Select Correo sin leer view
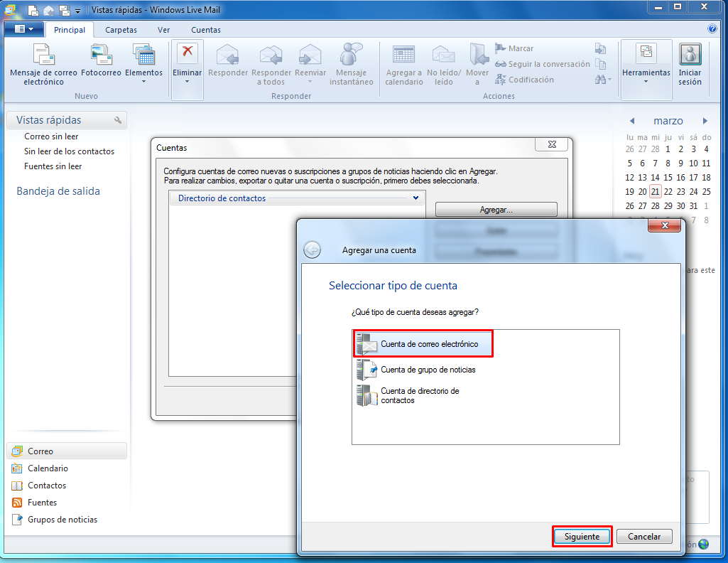 coord(51,136)
